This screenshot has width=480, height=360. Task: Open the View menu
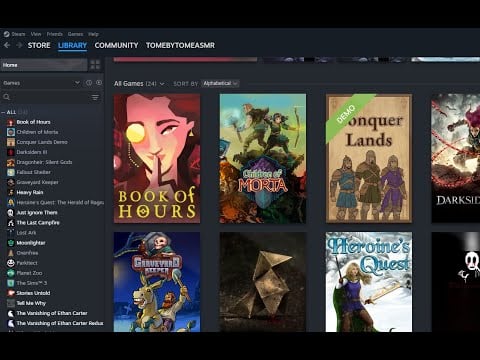tap(36, 34)
